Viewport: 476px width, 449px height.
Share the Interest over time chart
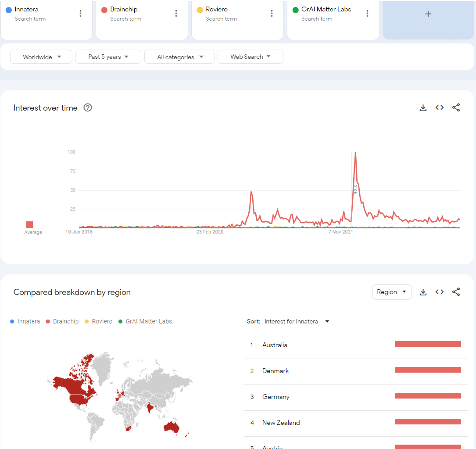[x=456, y=108]
